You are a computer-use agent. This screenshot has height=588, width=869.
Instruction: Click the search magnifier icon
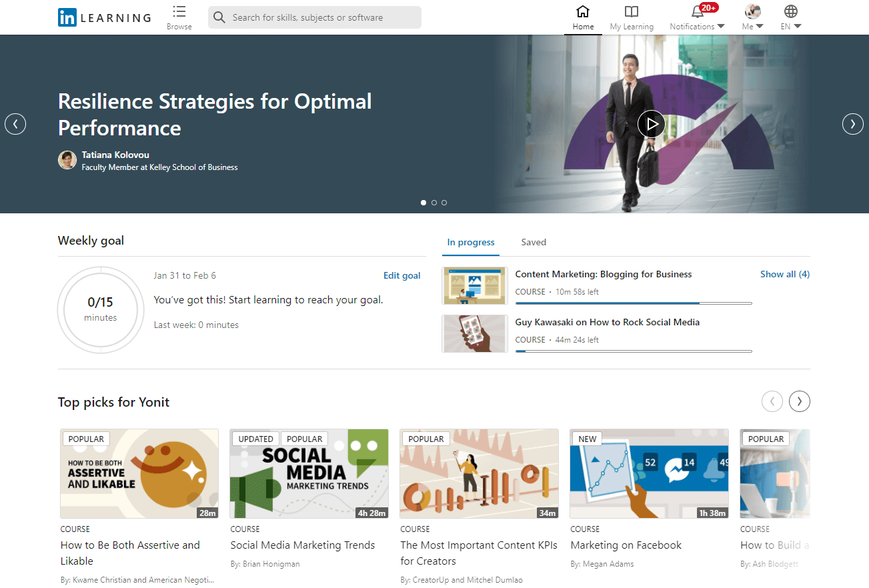219,17
